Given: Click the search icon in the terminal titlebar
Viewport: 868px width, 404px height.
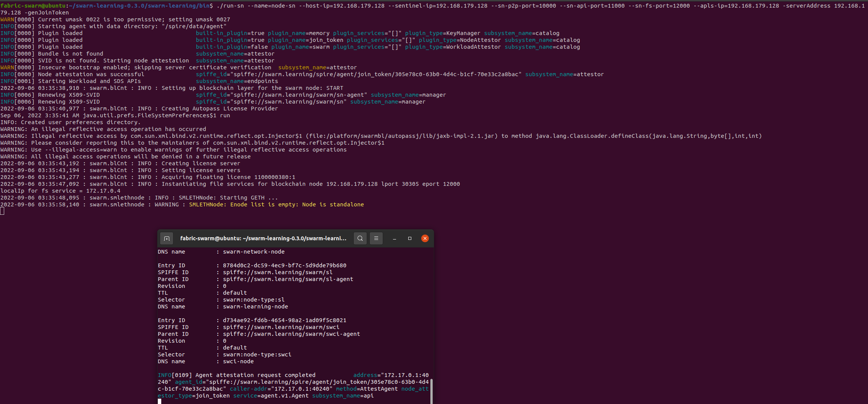Looking at the screenshot, I should coord(360,238).
